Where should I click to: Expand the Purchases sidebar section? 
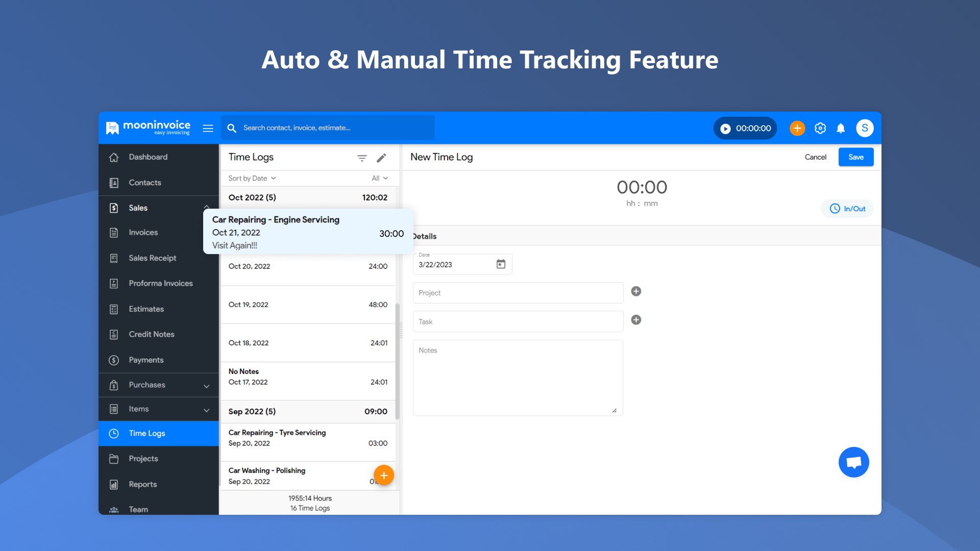tap(206, 386)
